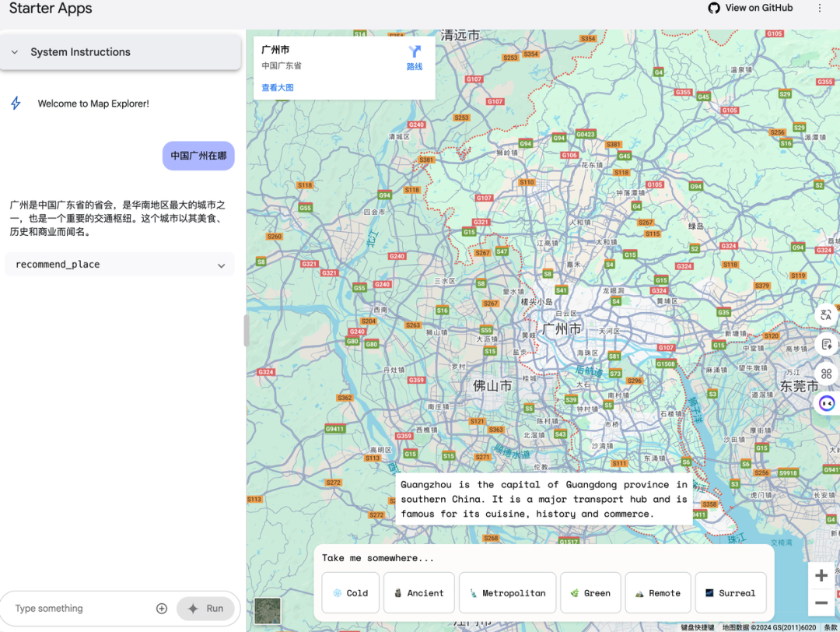The image size is (840, 632).
Task: Click the System Instructions header
Action: point(121,52)
